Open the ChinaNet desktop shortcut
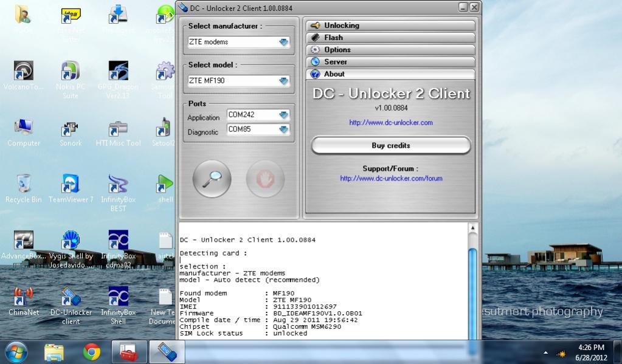This screenshot has height=364, width=622. 24,298
